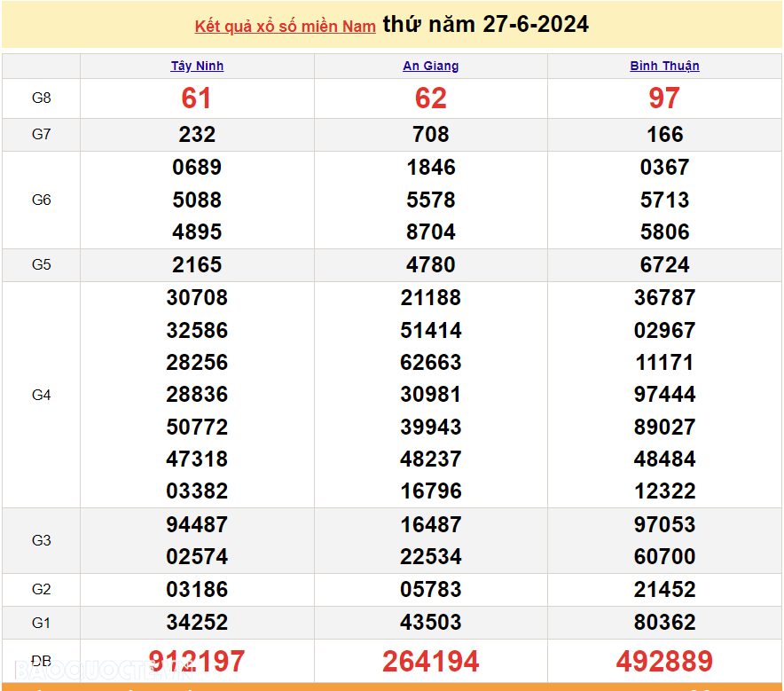Click the ĐB row label
The image size is (784, 691).
coord(42,661)
